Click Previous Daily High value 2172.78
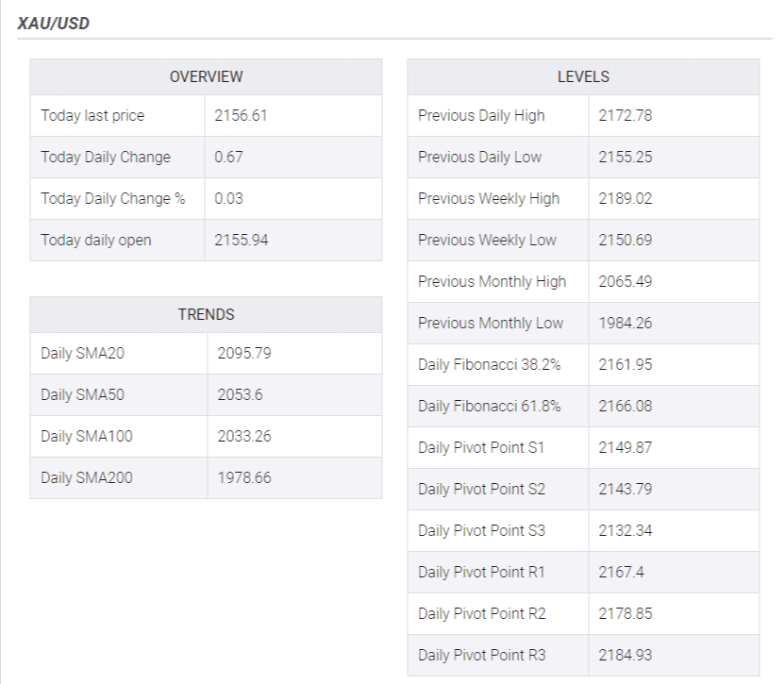Screen dimensions: 784x684 (625, 116)
